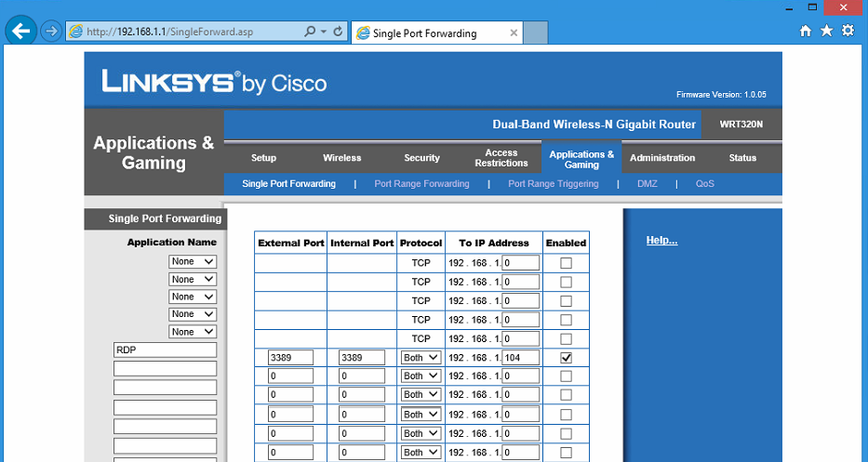The image size is (868, 462).
Task: Maximize the browser window
Action: pyautogui.click(x=812, y=7)
